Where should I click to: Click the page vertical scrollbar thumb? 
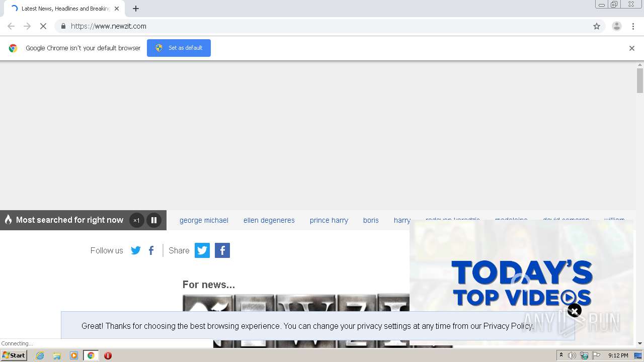[x=640, y=80]
